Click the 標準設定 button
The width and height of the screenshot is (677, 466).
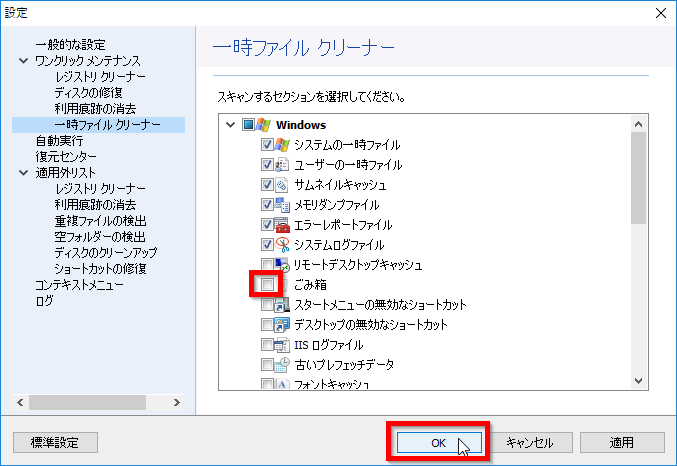(55, 443)
